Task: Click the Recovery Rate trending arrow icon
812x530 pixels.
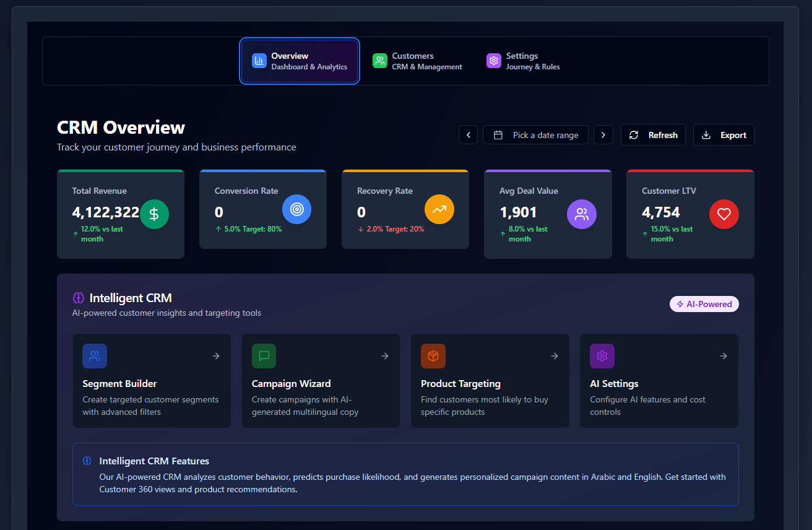Action: coord(439,209)
